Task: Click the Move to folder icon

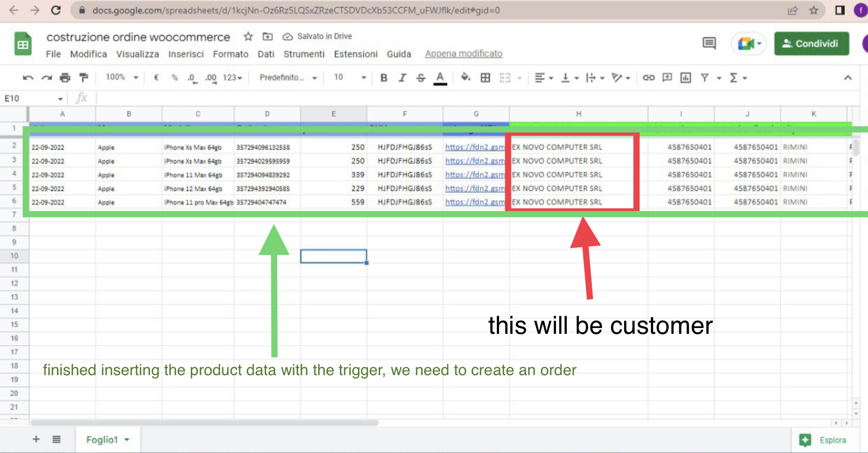Action: click(x=267, y=36)
